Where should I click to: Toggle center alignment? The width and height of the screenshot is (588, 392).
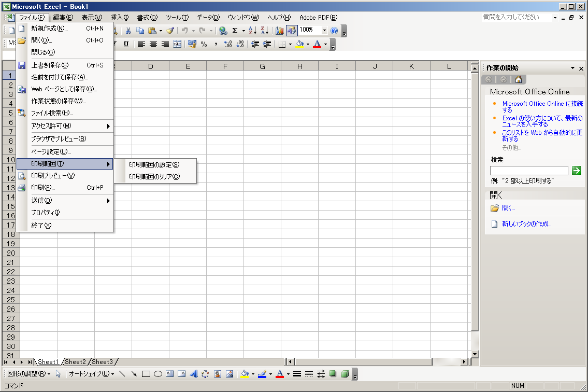153,44
